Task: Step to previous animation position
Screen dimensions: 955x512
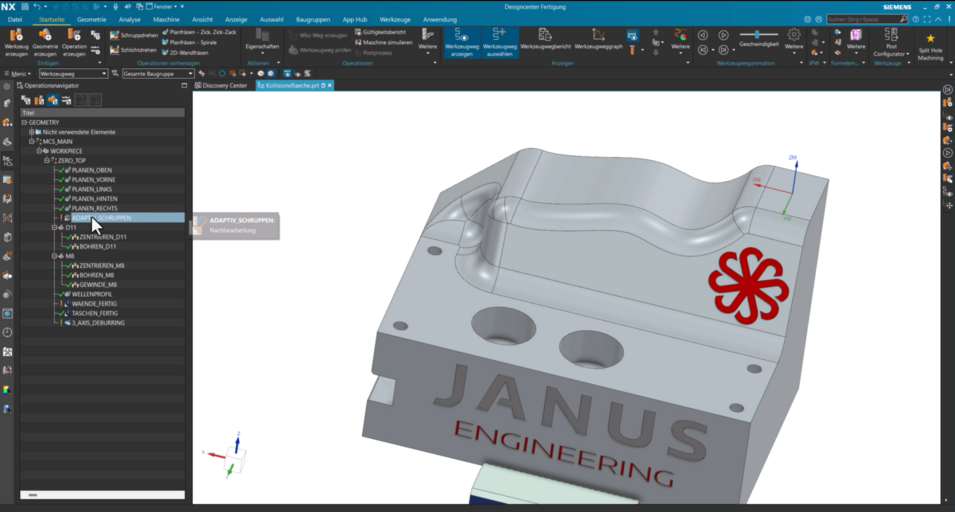Action: (703, 50)
